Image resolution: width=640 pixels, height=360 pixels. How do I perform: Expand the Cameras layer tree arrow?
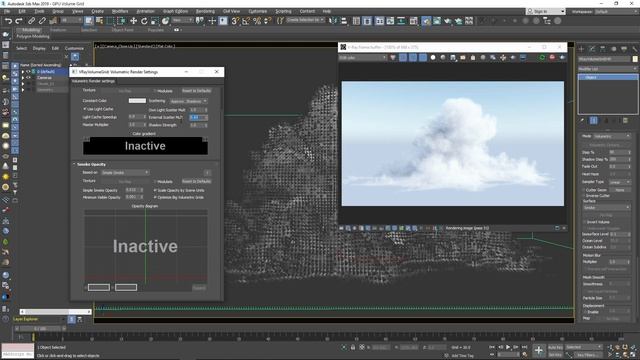pos(23,78)
